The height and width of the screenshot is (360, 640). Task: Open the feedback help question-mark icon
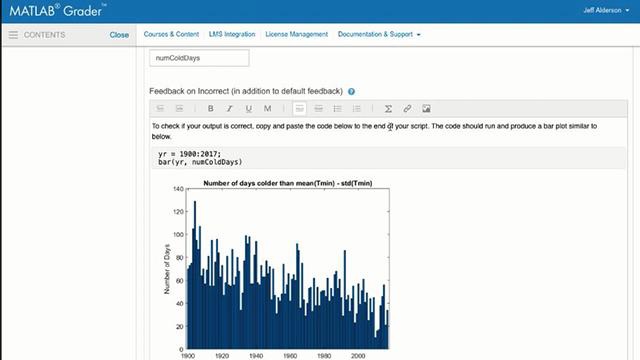[x=351, y=91]
